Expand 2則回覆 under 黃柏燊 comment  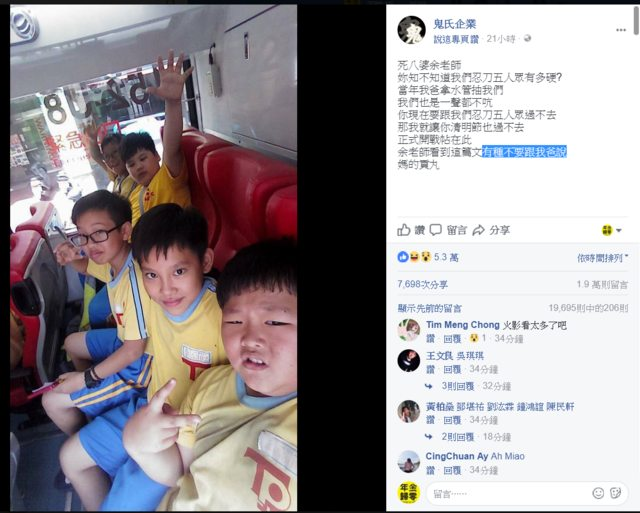click(457, 437)
